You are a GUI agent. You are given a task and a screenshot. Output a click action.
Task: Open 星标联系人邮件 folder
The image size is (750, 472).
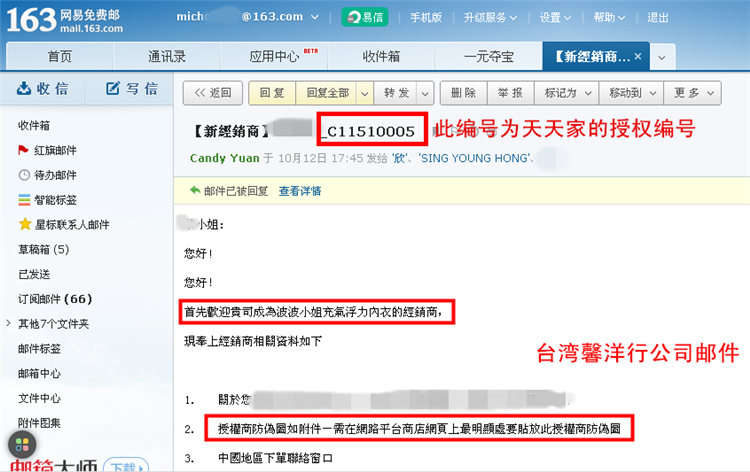click(72, 224)
